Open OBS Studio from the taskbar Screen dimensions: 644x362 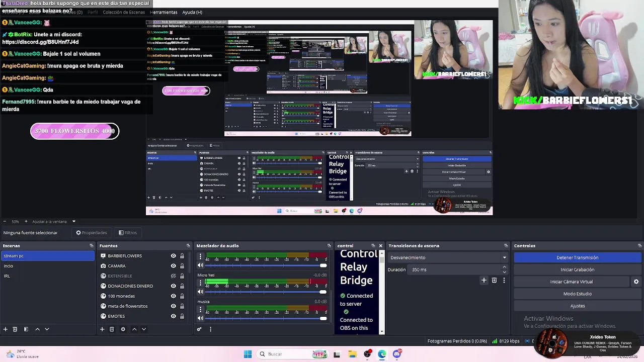click(x=367, y=354)
